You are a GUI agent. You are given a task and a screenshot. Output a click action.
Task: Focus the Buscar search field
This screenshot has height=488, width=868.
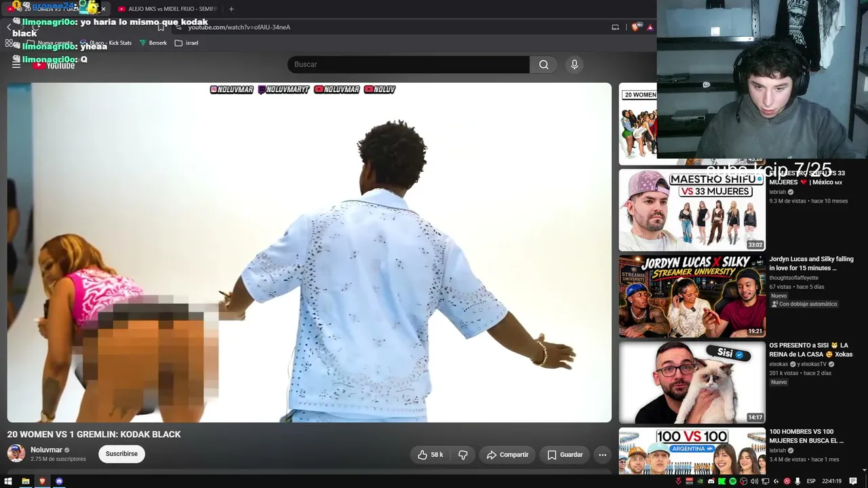(408, 64)
